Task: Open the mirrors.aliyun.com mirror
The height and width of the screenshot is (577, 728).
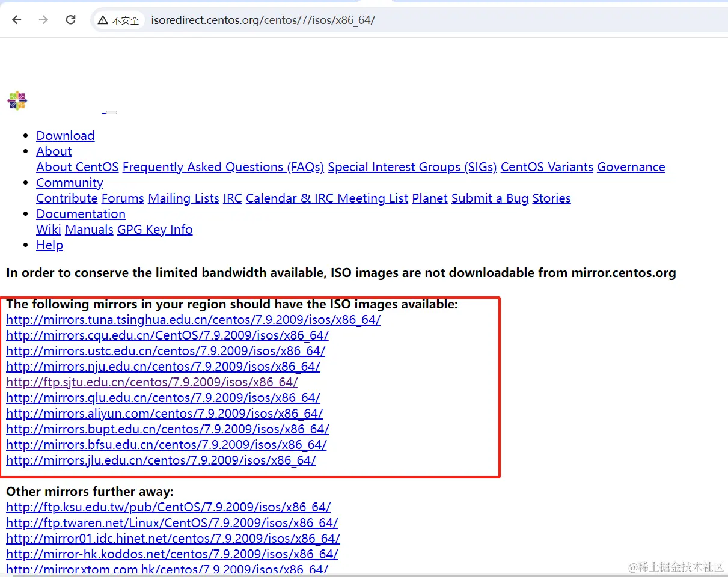Action: (x=165, y=414)
